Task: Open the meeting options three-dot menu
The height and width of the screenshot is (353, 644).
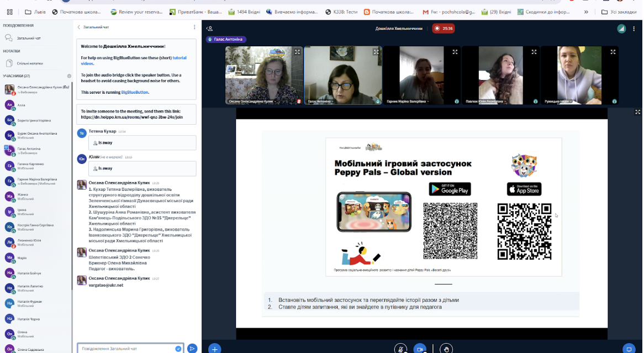Action: (x=634, y=29)
